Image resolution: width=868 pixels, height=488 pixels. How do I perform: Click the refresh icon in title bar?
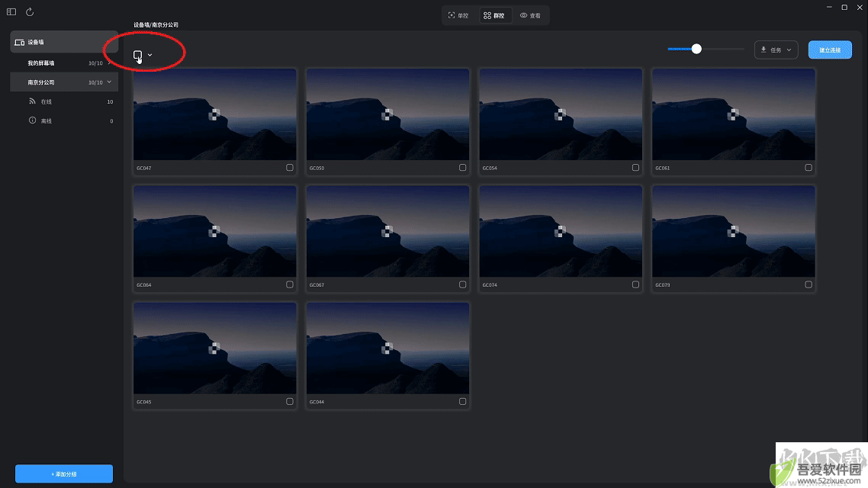pyautogui.click(x=30, y=11)
